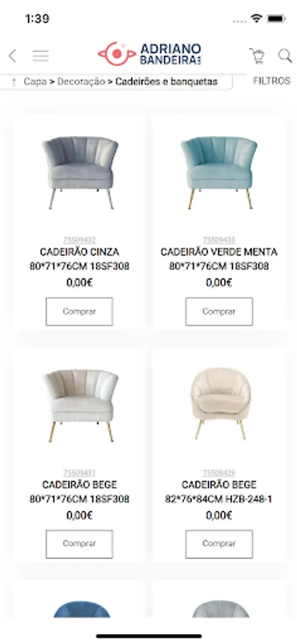Viewport: 297px width, 644px height.
Task: Open the shopping cart
Action: [x=257, y=56]
